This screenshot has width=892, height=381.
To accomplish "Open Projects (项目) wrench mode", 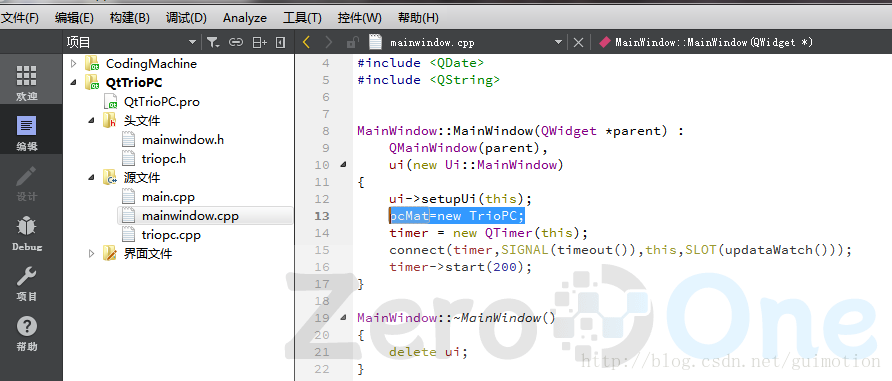I will coord(27,284).
